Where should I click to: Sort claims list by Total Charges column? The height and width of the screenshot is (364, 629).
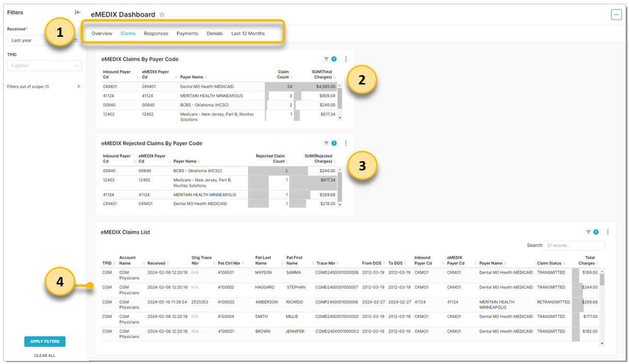(588, 260)
